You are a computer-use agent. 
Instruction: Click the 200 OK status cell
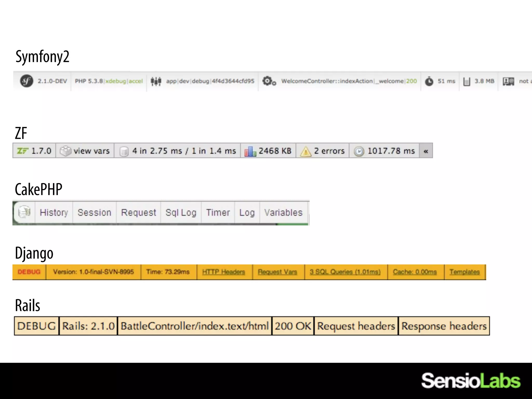[x=293, y=326]
